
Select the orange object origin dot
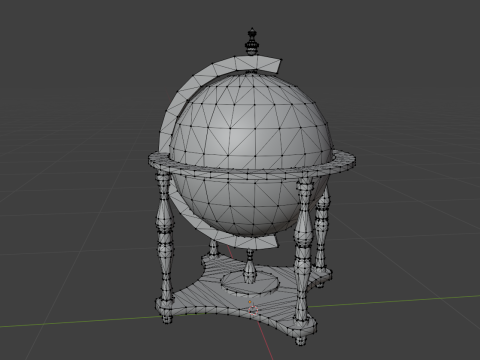pos(250,302)
